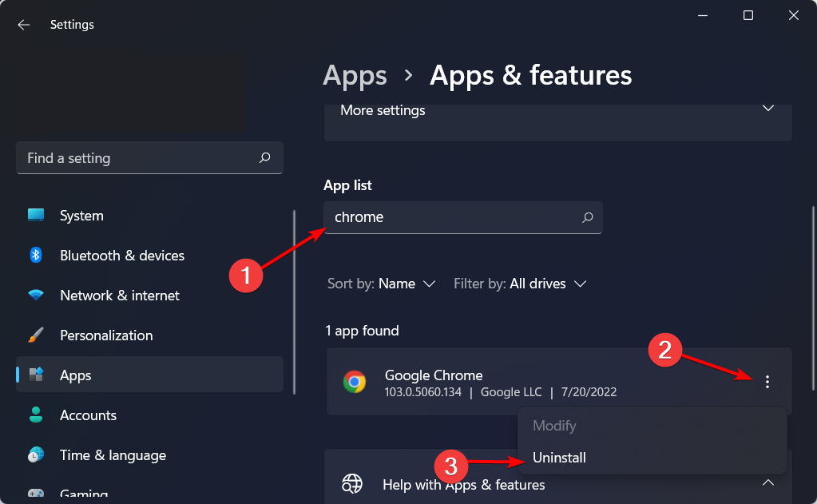The height and width of the screenshot is (504, 817).
Task: Click the Time & language globe clock icon
Action: (x=36, y=454)
